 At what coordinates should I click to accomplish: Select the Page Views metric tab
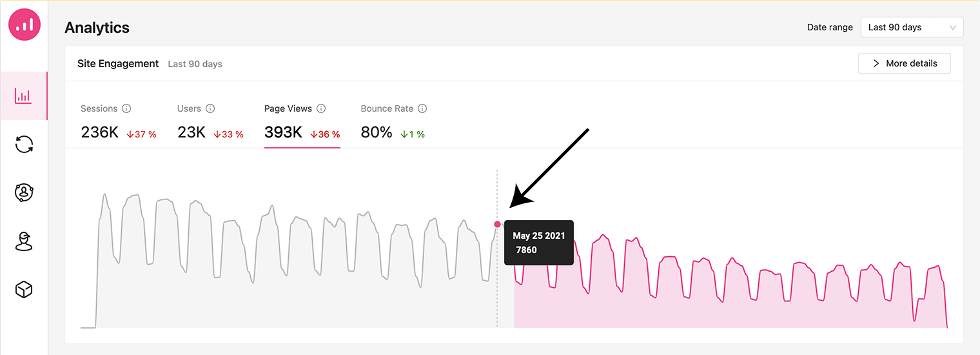point(302,123)
